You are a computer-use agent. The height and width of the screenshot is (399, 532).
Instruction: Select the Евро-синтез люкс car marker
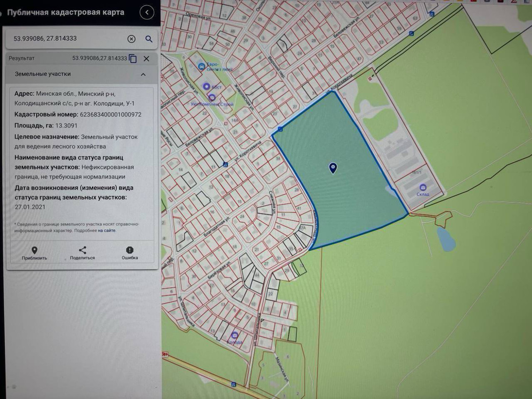202,67
